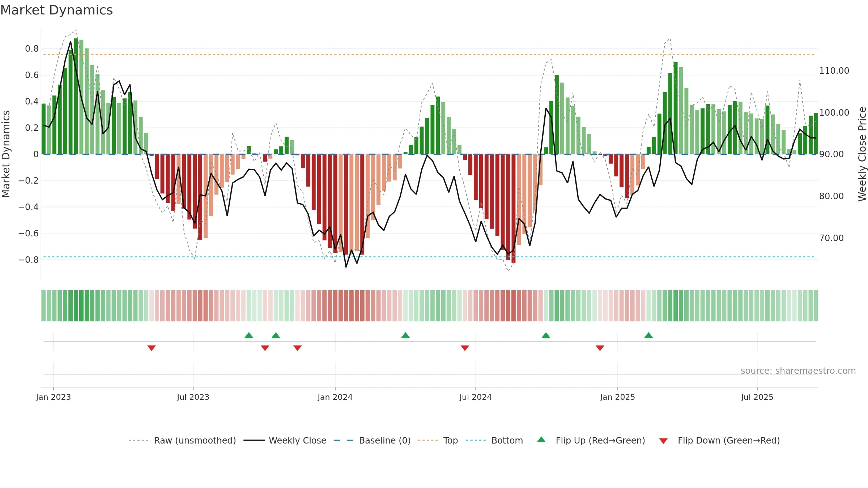868x488 pixels.
Task: Click the Jul 2024 x-axis label
Action: (x=476, y=397)
